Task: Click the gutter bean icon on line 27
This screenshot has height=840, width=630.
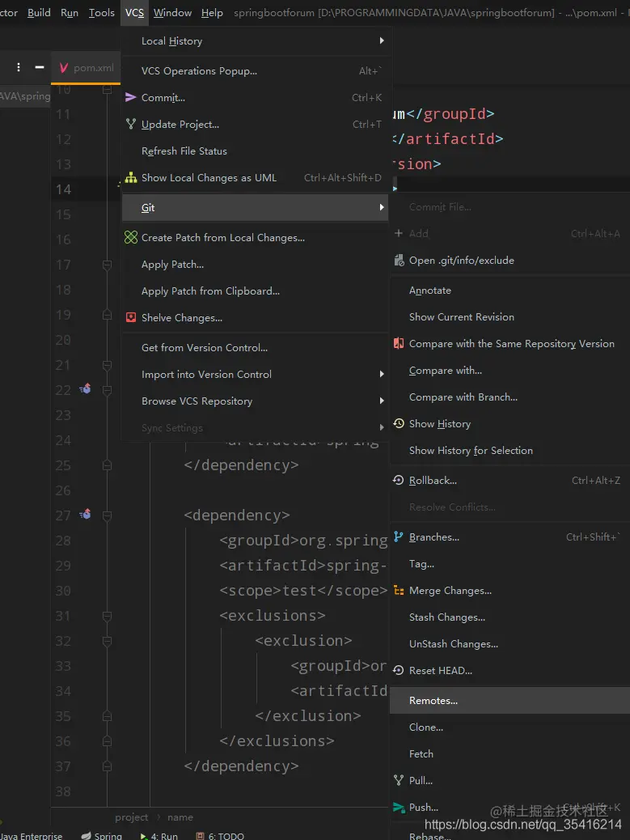Action: coord(85,515)
